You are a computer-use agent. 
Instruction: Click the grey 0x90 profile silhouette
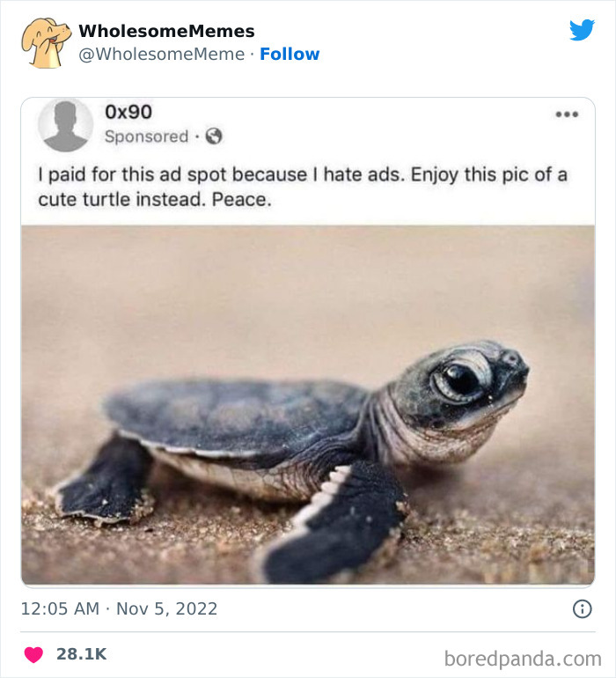click(x=65, y=125)
